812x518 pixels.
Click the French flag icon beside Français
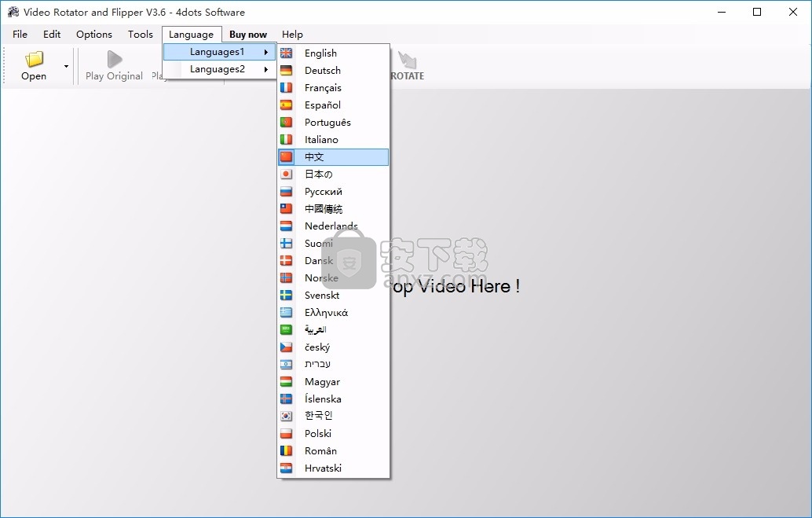[286, 87]
